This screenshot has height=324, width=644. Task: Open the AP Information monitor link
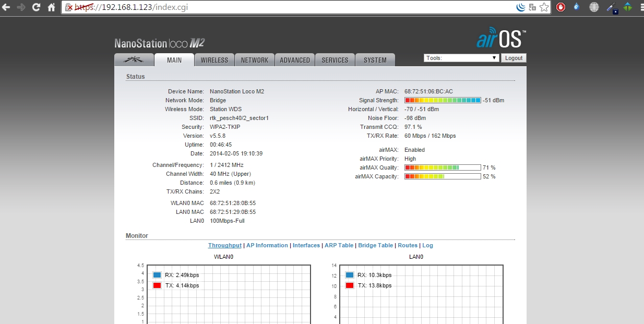(x=267, y=245)
